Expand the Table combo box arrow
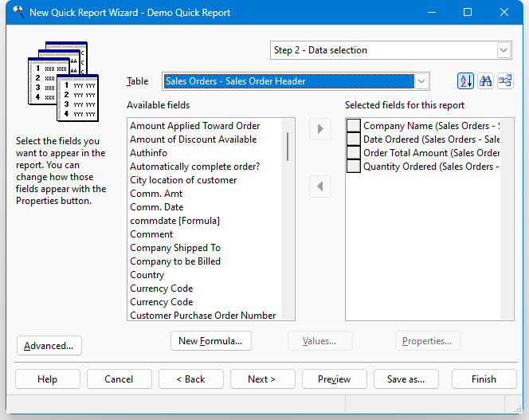529x420 pixels. click(421, 81)
